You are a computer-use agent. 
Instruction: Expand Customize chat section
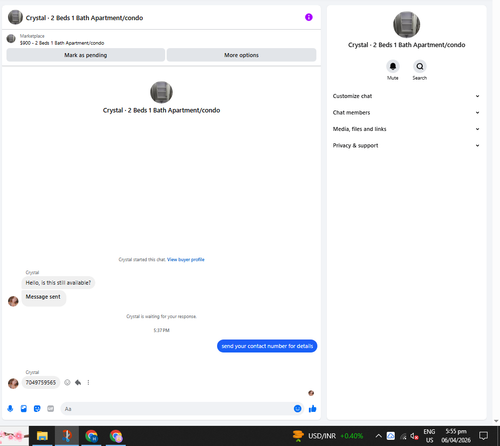406,96
